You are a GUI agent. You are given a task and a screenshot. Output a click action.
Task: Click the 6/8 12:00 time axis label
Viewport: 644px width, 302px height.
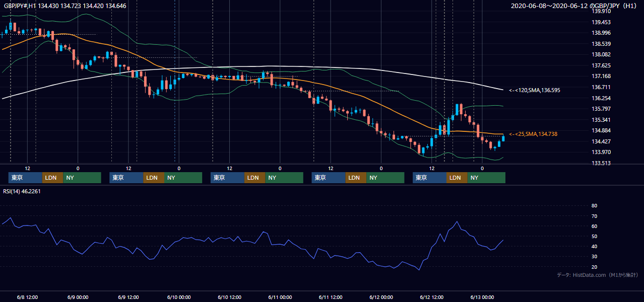click(28, 297)
